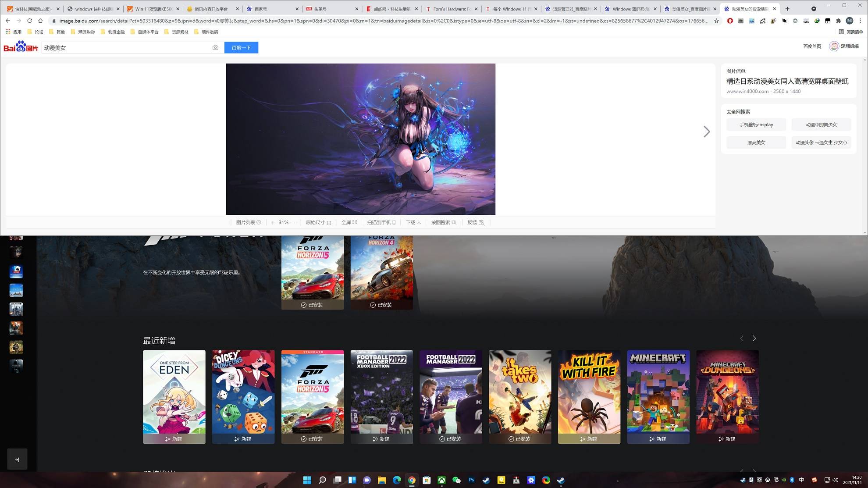Open the 自媒体平台 bookmark folder

[x=144, y=32]
